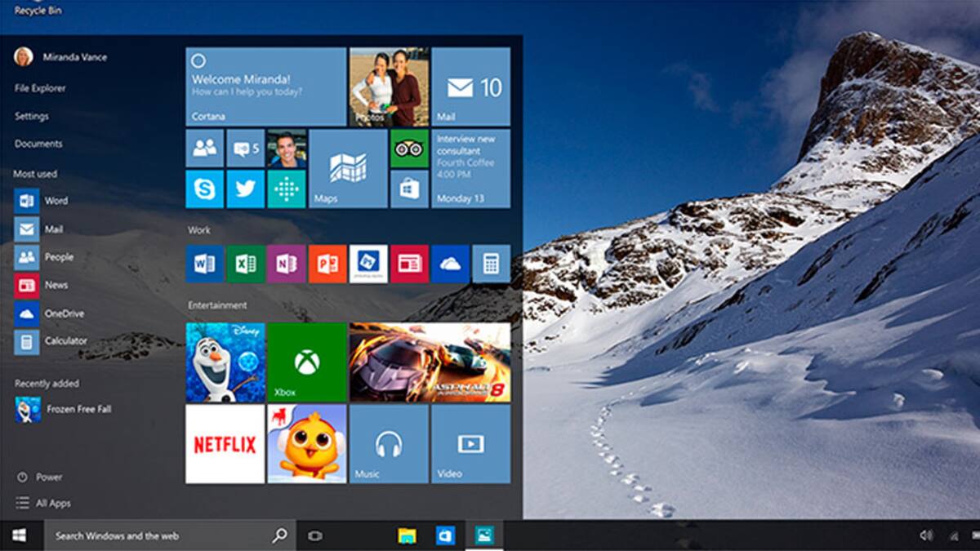This screenshot has width=980, height=551.
Task: Select Settings in the Start menu
Action: (32, 116)
